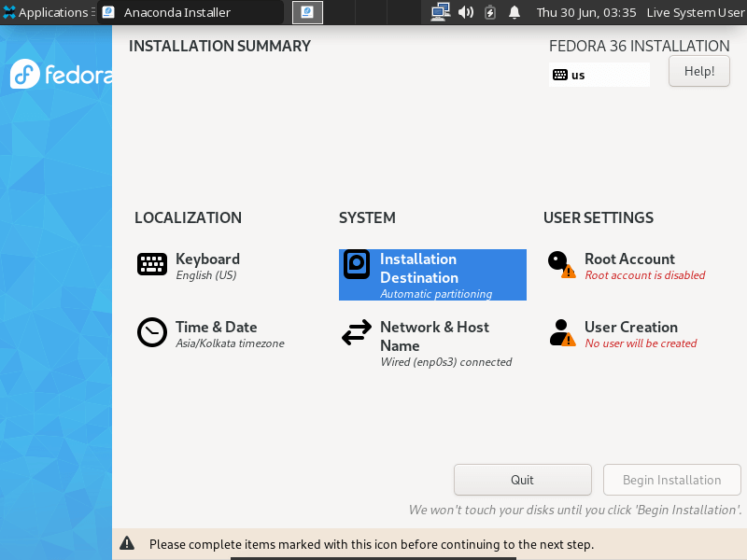Open the Keyboard settings label
Image resolution: width=747 pixels, height=560 pixels.
[207, 259]
